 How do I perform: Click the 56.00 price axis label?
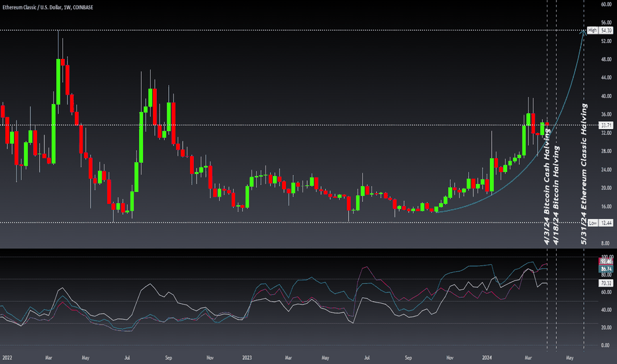[606, 23]
